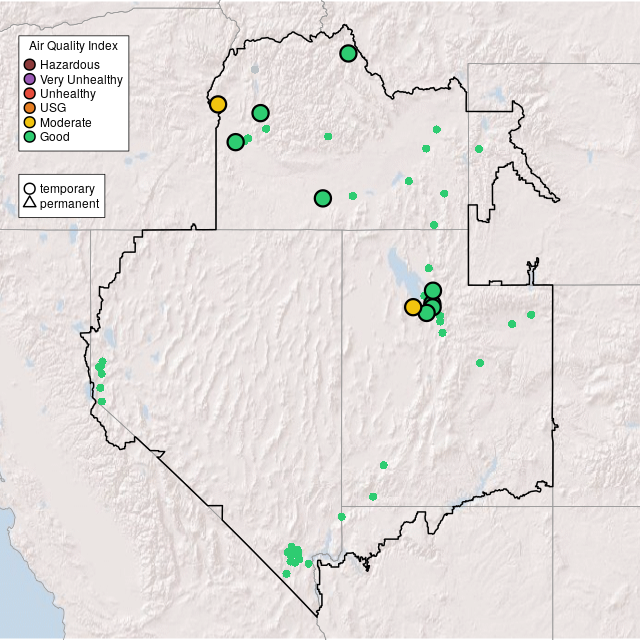Select the yellow Moderate marker on northwest border

[x=218, y=104]
